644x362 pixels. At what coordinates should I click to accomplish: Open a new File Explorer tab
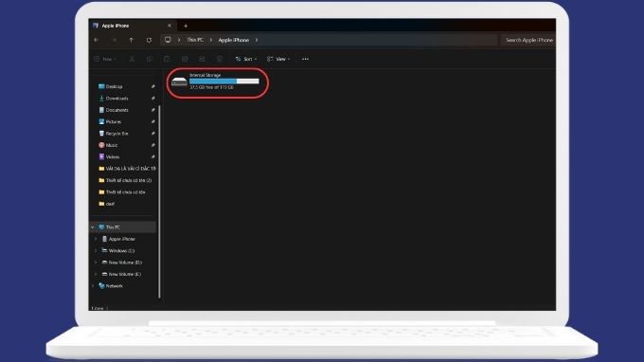click(x=186, y=26)
